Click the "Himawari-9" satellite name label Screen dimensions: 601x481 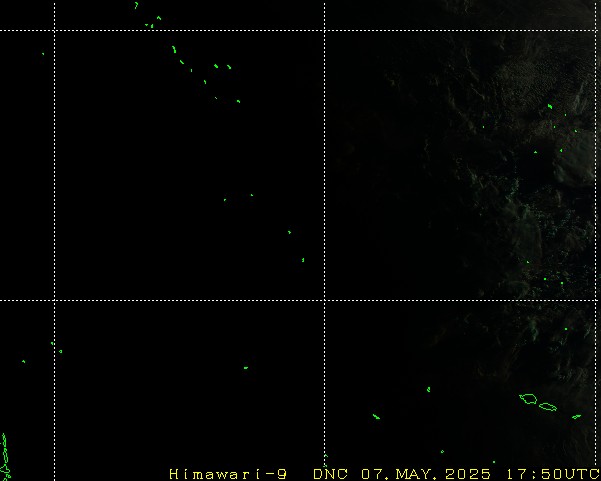pos(228,474)
